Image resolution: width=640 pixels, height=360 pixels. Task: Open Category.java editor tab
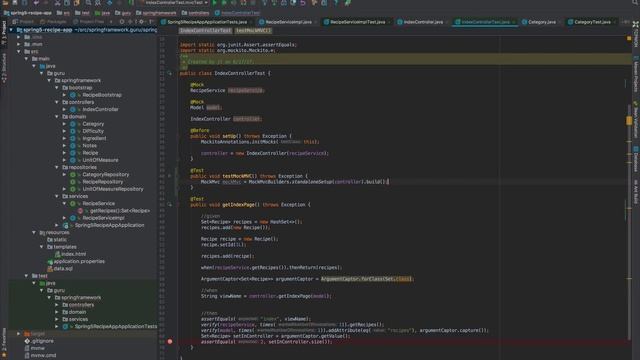pyautogui.click(x=542, y=22)
